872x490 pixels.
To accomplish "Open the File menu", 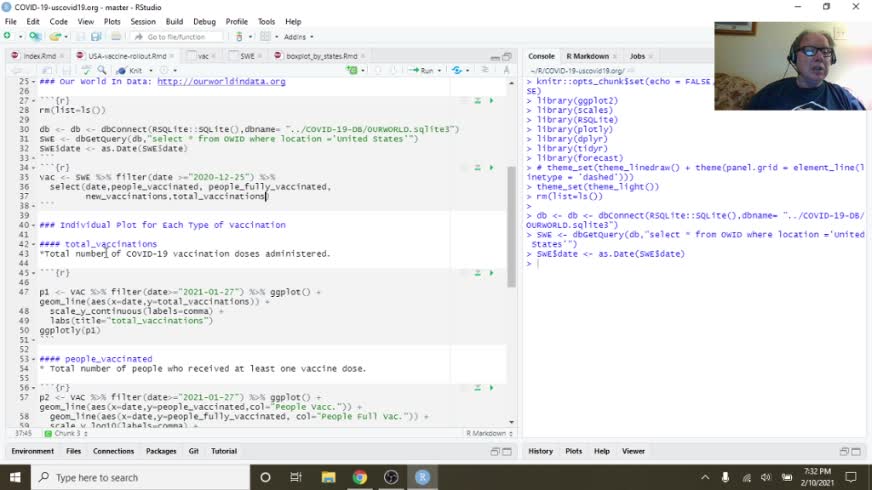I will [x=11, y=22].
